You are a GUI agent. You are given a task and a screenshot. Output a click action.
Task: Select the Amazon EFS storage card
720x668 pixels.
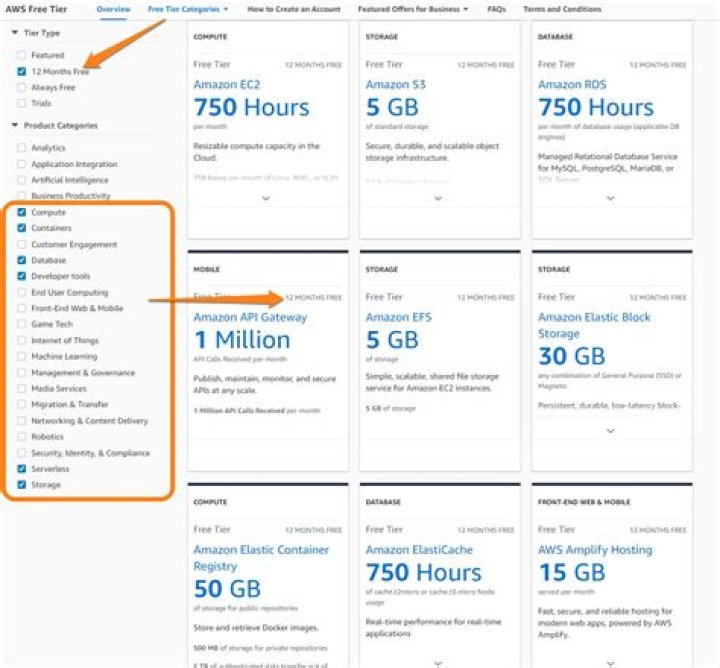point(402,318)
